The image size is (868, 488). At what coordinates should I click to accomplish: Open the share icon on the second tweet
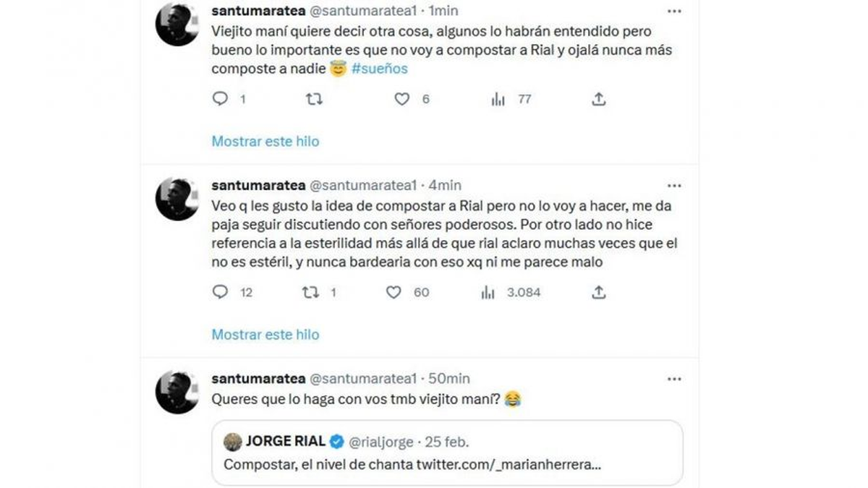[598, 293]
